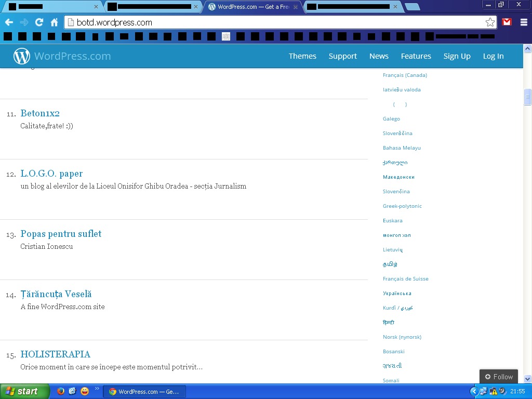Open the Themes menu item

click(302, 56)
